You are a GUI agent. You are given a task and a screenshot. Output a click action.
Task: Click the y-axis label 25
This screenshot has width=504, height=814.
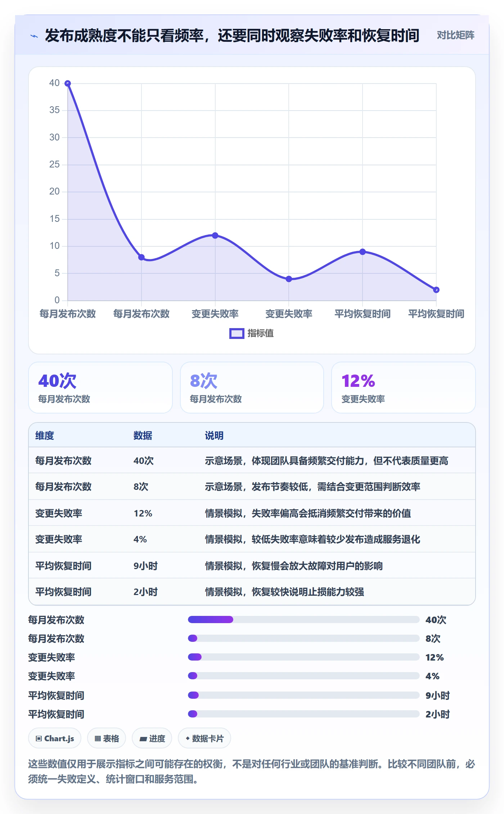tap(54, 164)
